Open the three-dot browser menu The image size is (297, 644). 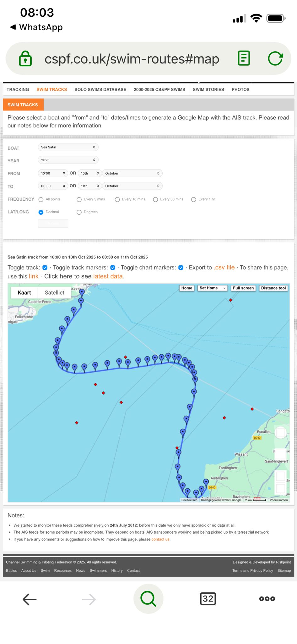267,599
